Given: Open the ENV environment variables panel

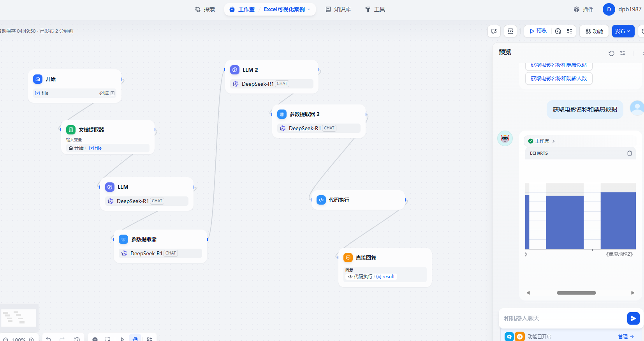Looking at the screenshot, I should (510, 31).
